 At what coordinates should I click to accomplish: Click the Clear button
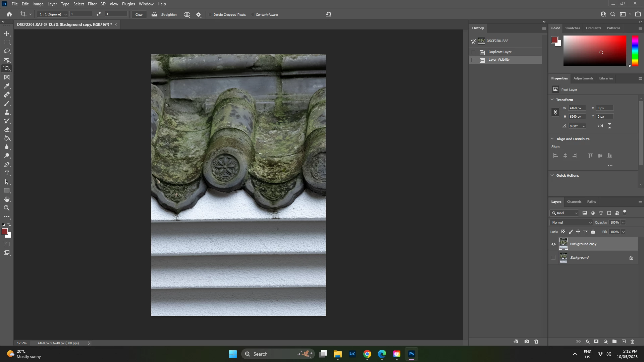click(139, 15)
